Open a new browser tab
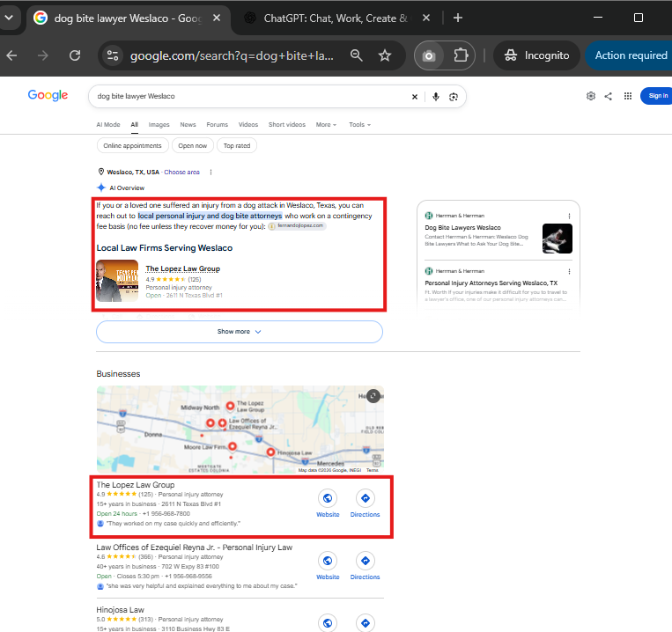The image size is (672, 632). tap(458, 18)
